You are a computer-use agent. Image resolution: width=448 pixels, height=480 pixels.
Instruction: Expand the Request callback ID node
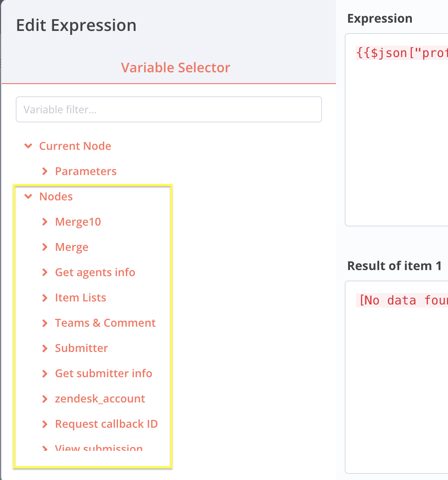pos(106,424)
